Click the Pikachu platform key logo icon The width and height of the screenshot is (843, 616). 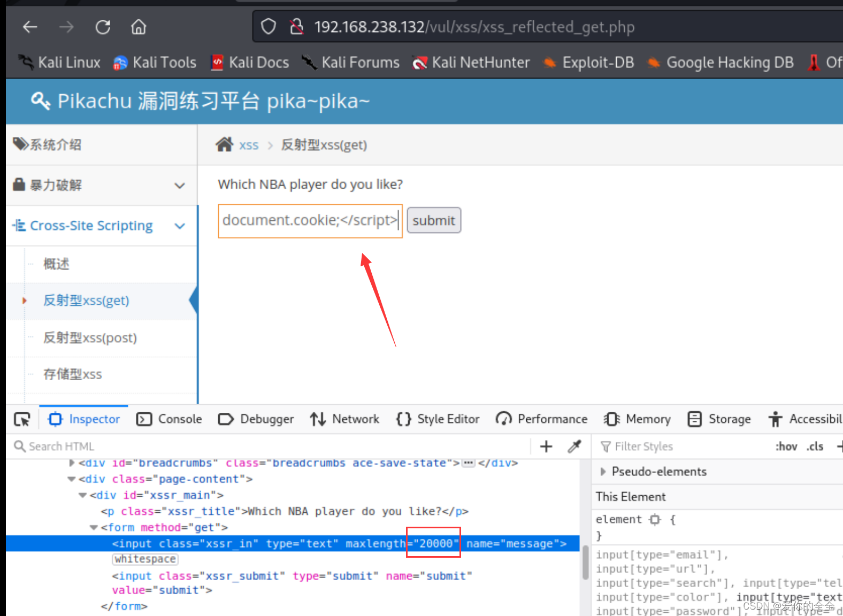pos(41,101)
